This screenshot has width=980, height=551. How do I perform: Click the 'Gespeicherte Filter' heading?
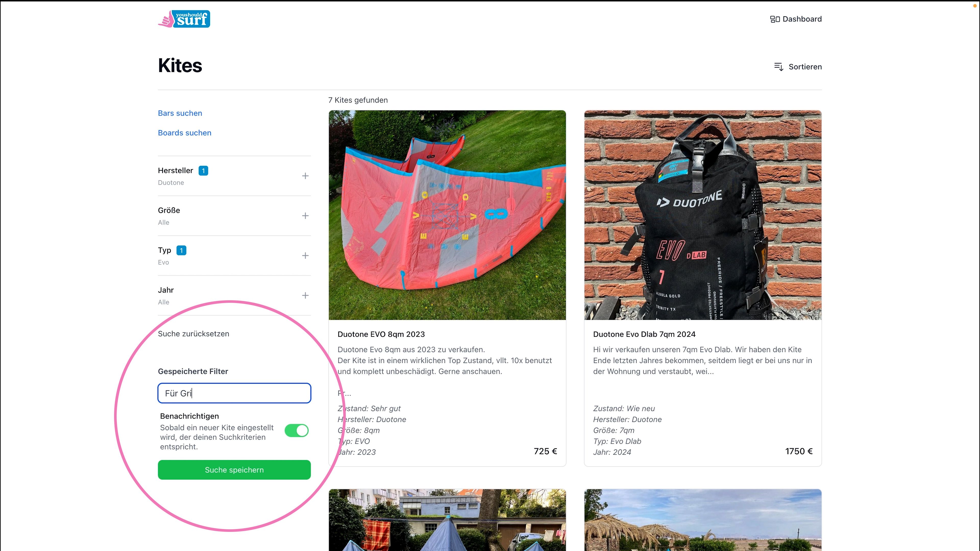coord(193,371)
